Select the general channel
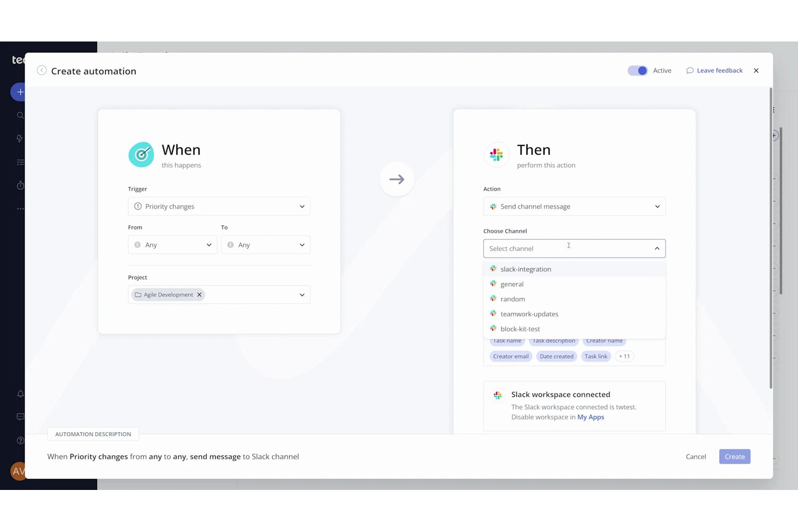The width and height of the screenshot is (798, 532). pos(574,284)
